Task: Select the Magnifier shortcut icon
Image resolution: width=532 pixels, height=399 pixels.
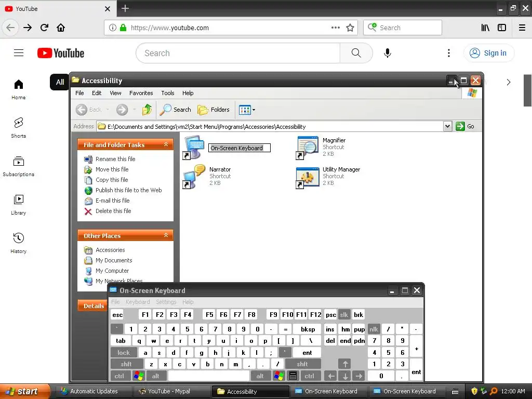Action: click(307, 147)
